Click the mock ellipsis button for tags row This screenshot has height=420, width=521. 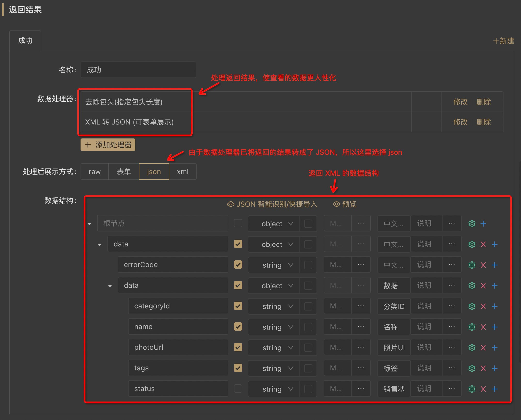point(361,368)
